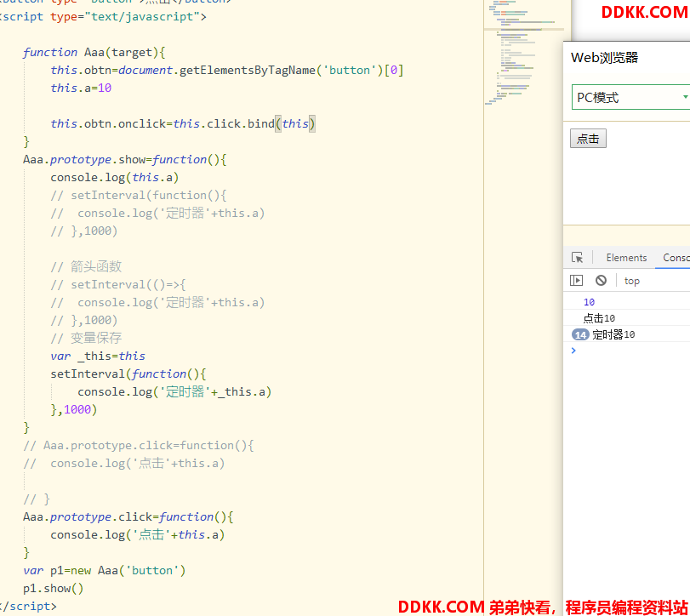This screenshot has width=690, height=616.
Task: Click the onclick bind(this) line
Action: tap(183, 123)
